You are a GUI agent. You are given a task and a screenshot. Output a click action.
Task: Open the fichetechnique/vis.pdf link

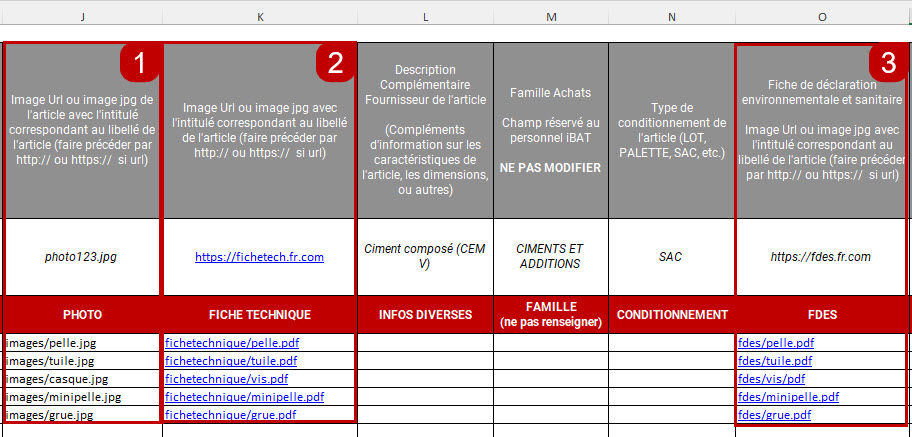click(x=226, y=379)
